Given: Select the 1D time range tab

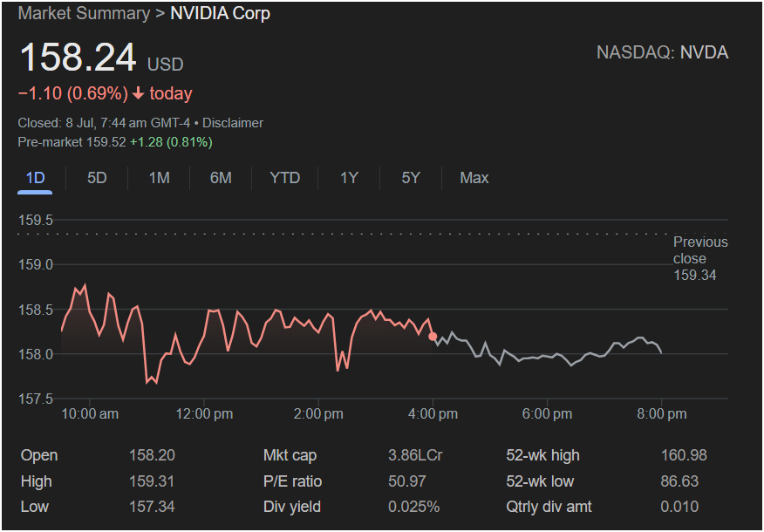Looking at the screenshot, I should (x=35, y=178).
